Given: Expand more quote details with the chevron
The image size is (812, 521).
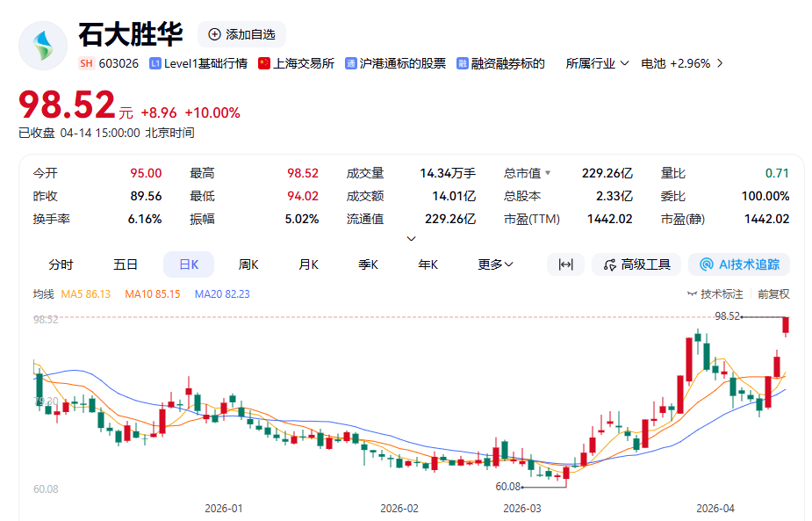Looking at the screenshot, I should click(411, 239).
